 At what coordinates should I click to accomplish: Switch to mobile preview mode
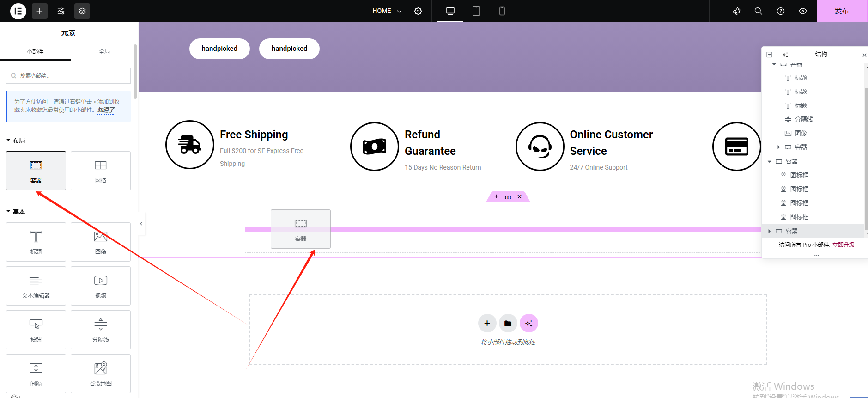pyautogui.click(x=502, y=11)
